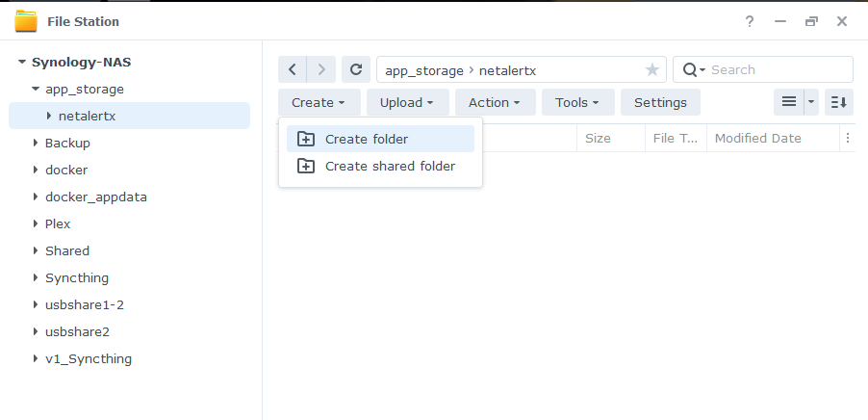Switch to list view mode icon
The height and width of the screenshot is (420, 868).
[x=788, y=102]
